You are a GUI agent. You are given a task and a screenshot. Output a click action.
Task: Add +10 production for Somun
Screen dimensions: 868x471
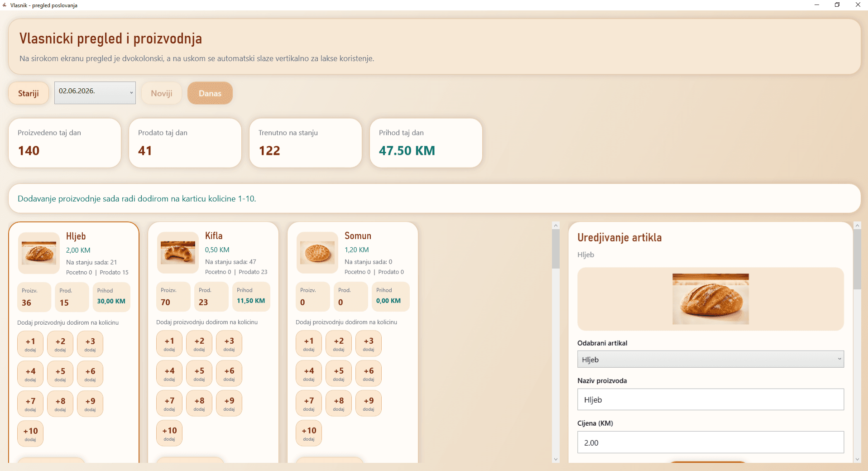[309, 433]
